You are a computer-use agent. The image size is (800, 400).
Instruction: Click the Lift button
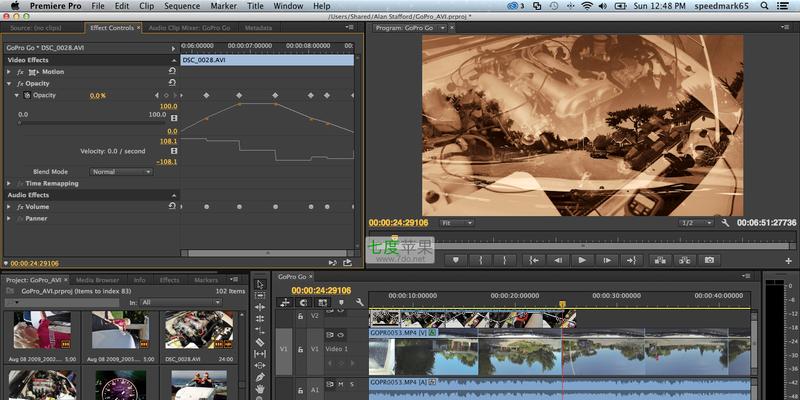pyautogui.click(x=660, y=260)
